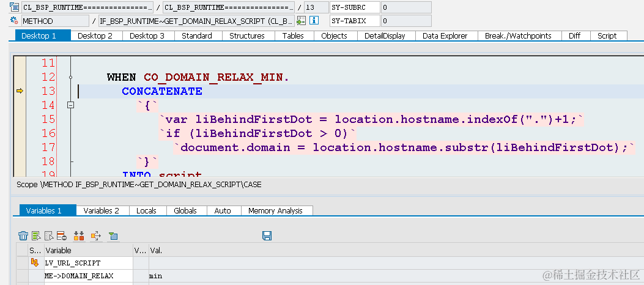The image size is (644, 285).
Task: Click the if condition on line 16
Action: click(x=257, y=133)
